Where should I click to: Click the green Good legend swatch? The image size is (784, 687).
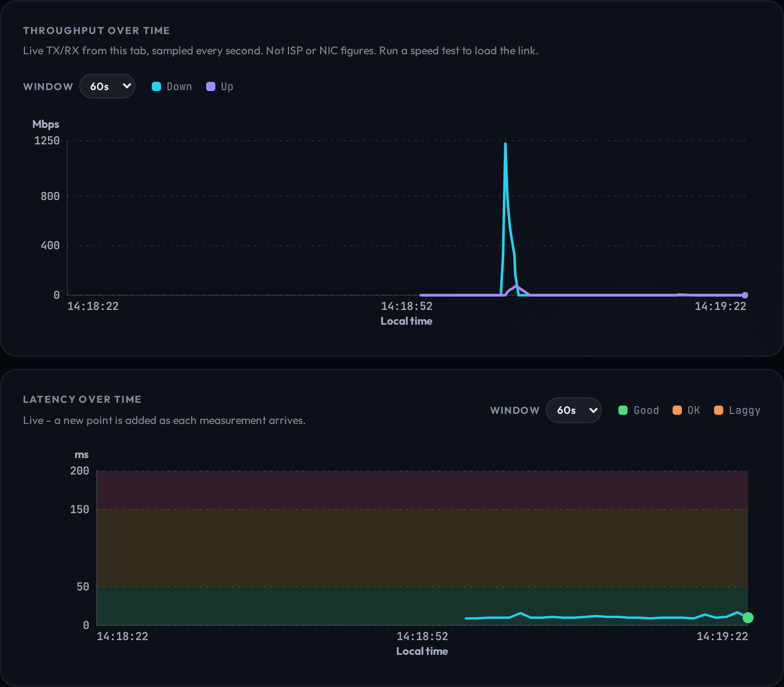coord(623,410)
